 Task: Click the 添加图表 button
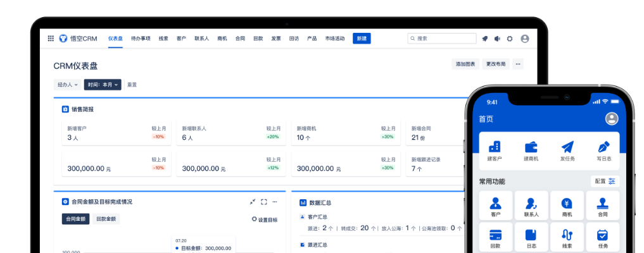pos(465,64)
